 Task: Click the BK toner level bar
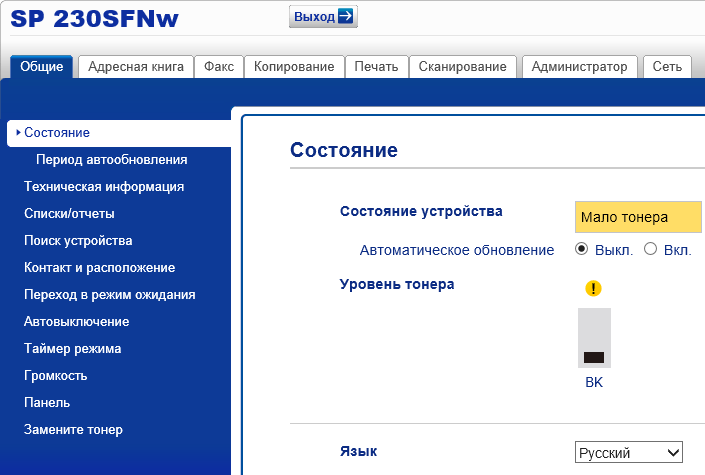(594, 338)
